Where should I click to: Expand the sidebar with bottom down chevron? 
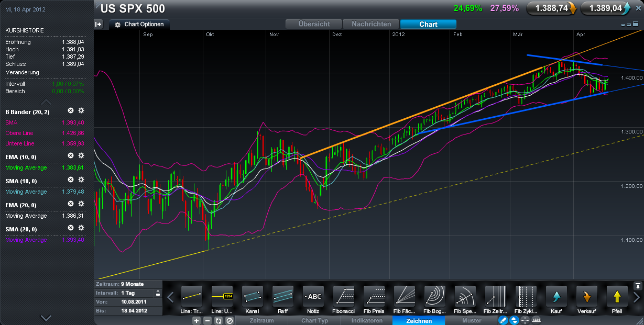[x=46, y=317]
